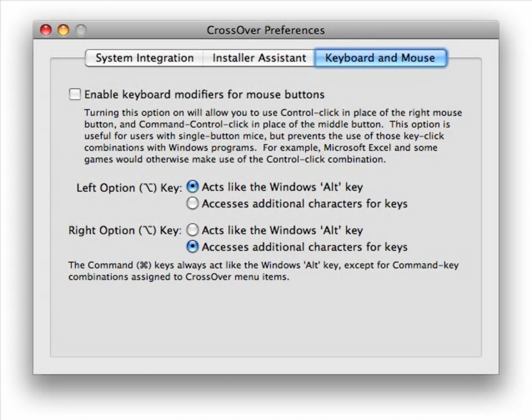Set Right Option key to act like Windows Alt
This screenshot has width=532, height=420.
(192, 230)
